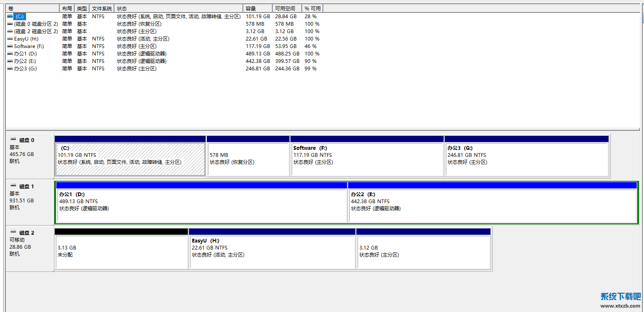Image resolution: width=644 pixels, height=312 pixels.
Task: Select the 办公2 (E:) partition on disk 1
Action: pyautogui.click(x=492, y=206)
